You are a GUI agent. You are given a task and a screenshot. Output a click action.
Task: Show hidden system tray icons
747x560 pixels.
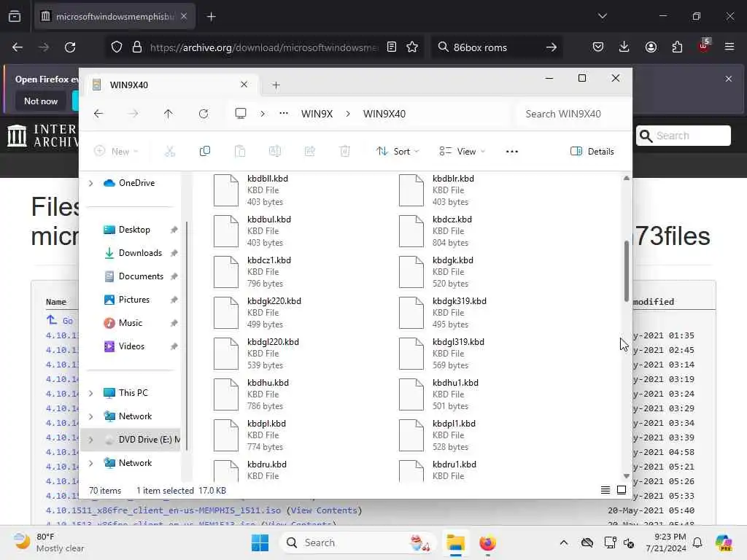point(564,542)
